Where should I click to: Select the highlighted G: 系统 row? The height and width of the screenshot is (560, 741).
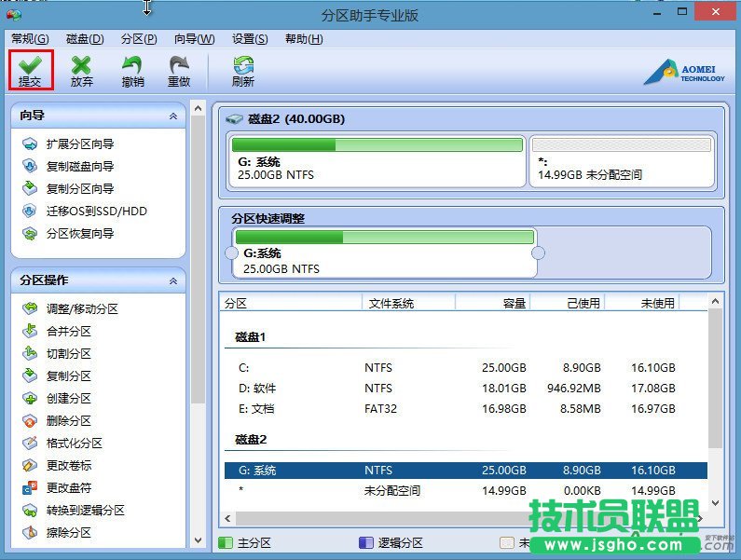465,471
